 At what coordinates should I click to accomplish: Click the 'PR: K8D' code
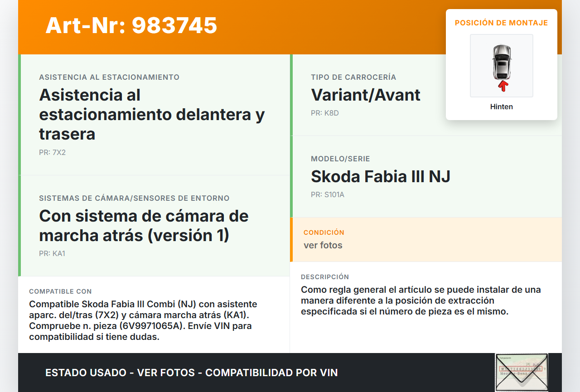[x=325, y=113]
